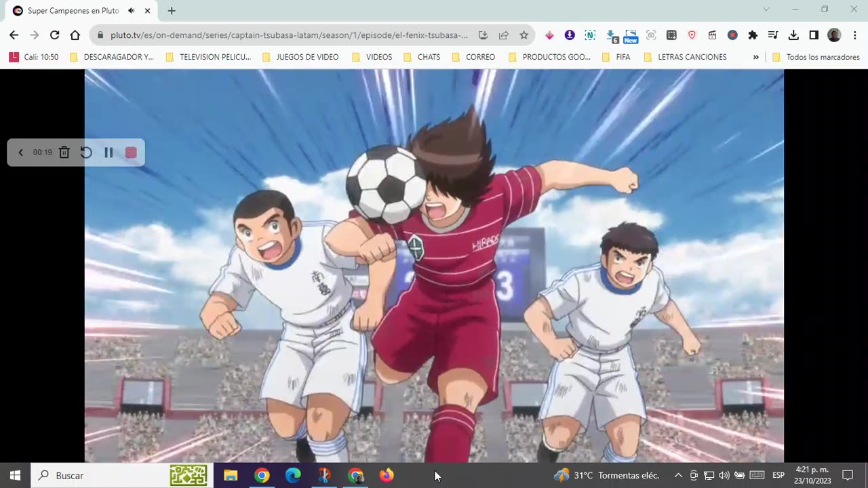The image size is (868, 488).
Task: Open the browser home page
Action: 75,35
